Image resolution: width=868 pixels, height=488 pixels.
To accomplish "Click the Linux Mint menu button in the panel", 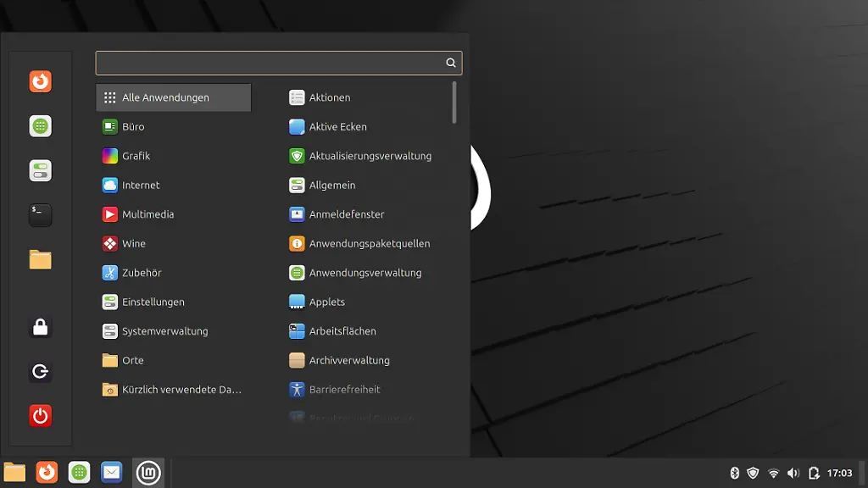I will pos(148,472).
